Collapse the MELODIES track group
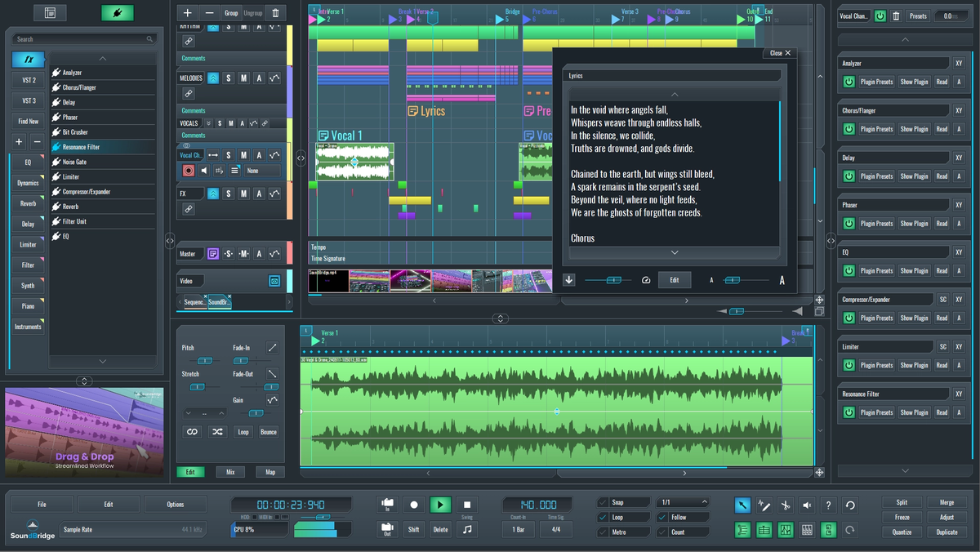 pyautogui.click(x=213, y=78)
